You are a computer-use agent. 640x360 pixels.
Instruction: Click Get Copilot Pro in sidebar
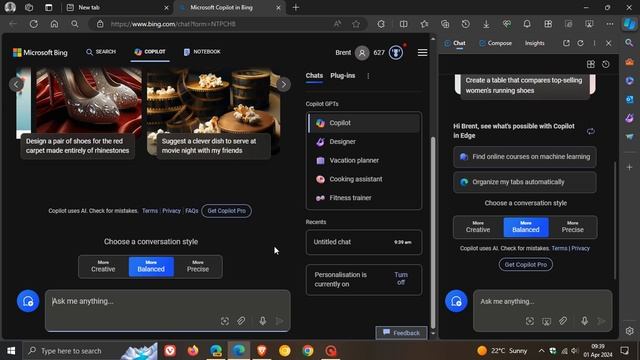525,264
